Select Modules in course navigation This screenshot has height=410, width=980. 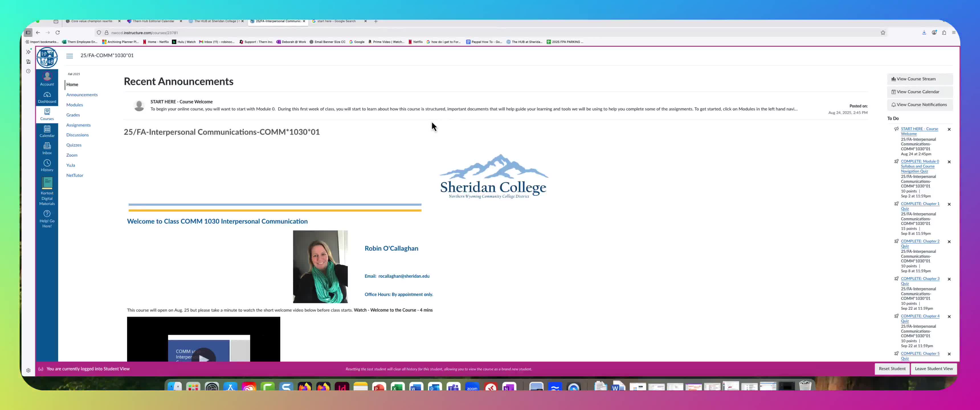[75, 104]
